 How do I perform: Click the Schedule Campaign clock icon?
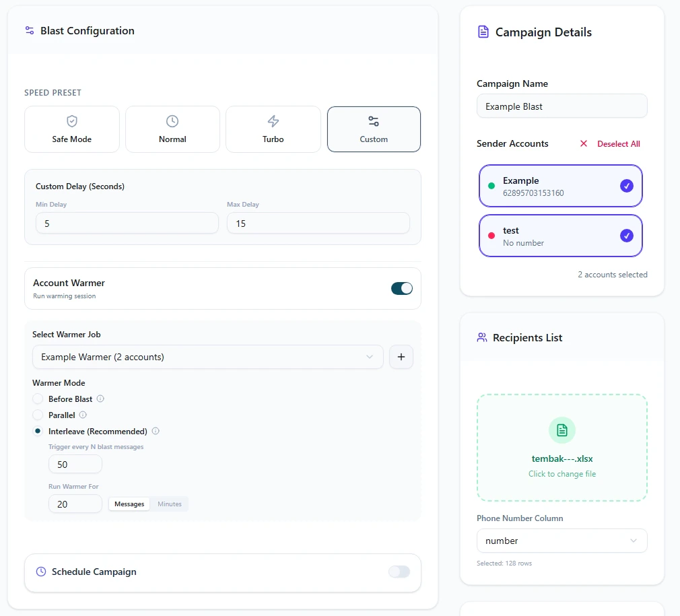(x=41, y=572)
